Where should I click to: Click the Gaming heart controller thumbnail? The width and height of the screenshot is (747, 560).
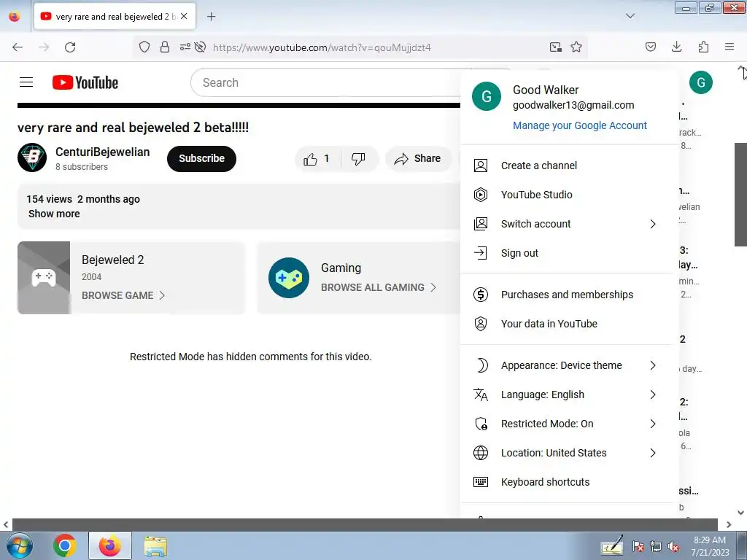pos(289,278)
